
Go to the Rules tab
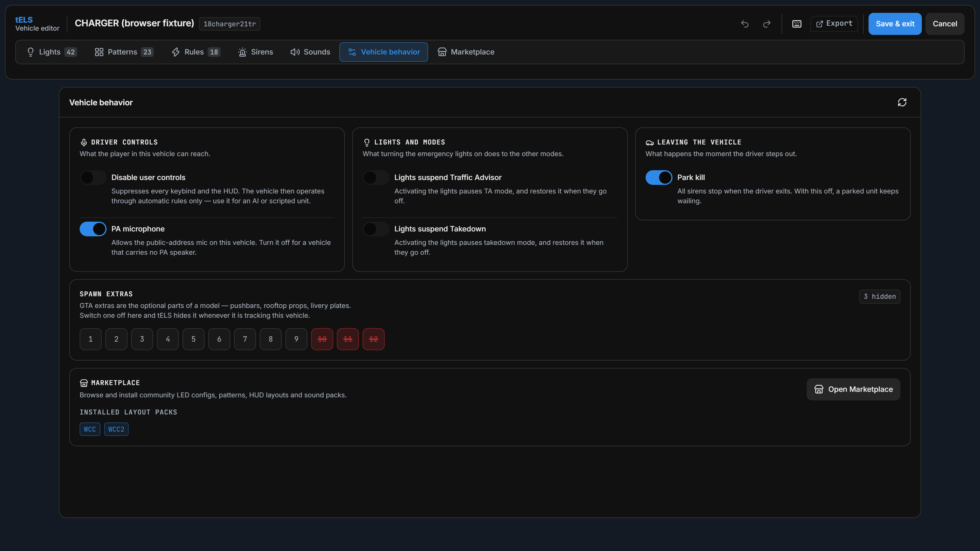pos(196,52)
